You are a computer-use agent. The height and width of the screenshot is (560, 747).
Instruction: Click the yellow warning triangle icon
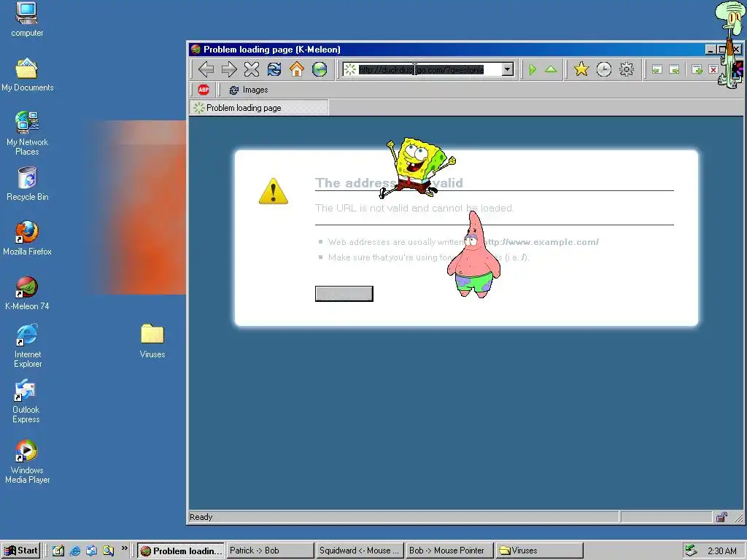[274, 192]
